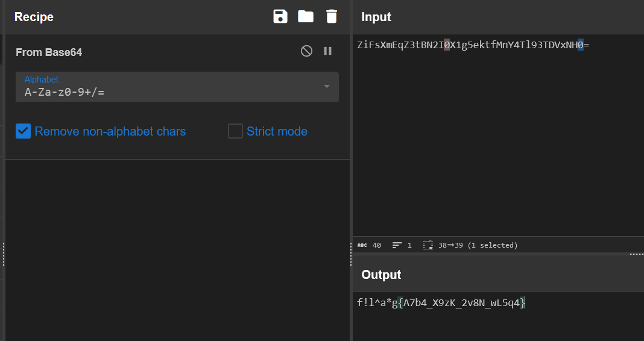This screenshot has width=644, height=341.
Task: Click the character count ABC icon
Action: tap(362, 245)
